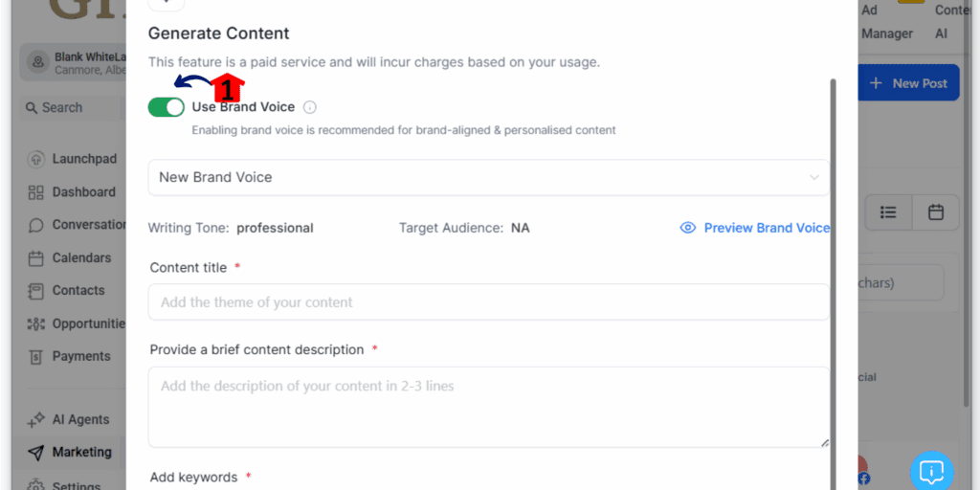Screen dimensions: 980x490
Task: Click the Conversations chat bubble icon
Action: click(36, 225)
